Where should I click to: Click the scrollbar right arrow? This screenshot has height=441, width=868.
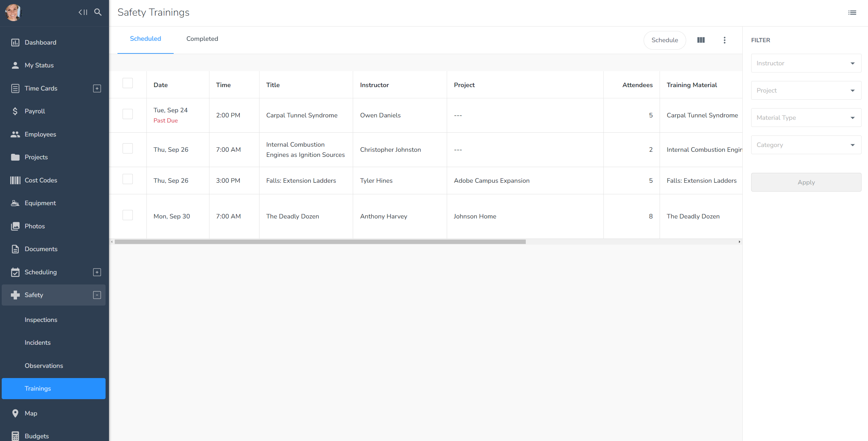(739, 242)
